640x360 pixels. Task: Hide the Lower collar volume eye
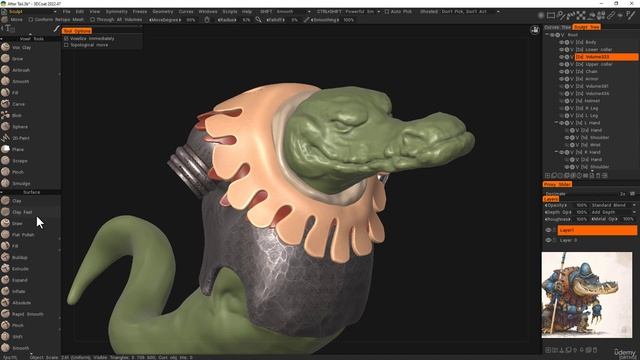(561, 49)
